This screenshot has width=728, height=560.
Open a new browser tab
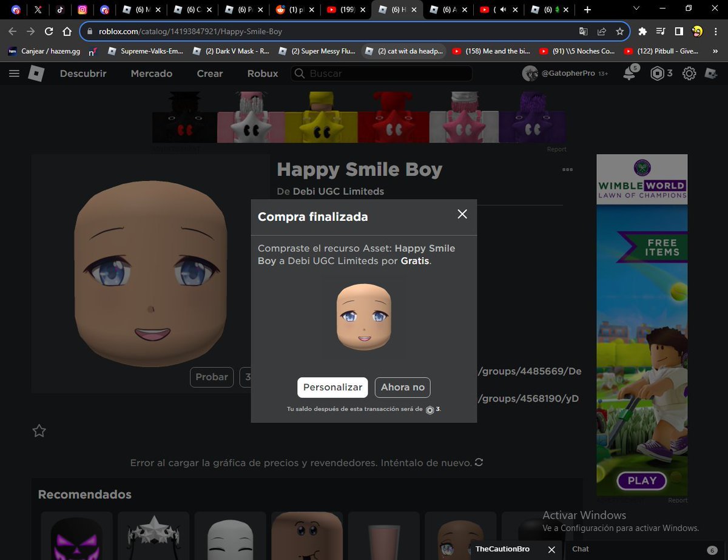pyautogui.click(x=587, y=10)
